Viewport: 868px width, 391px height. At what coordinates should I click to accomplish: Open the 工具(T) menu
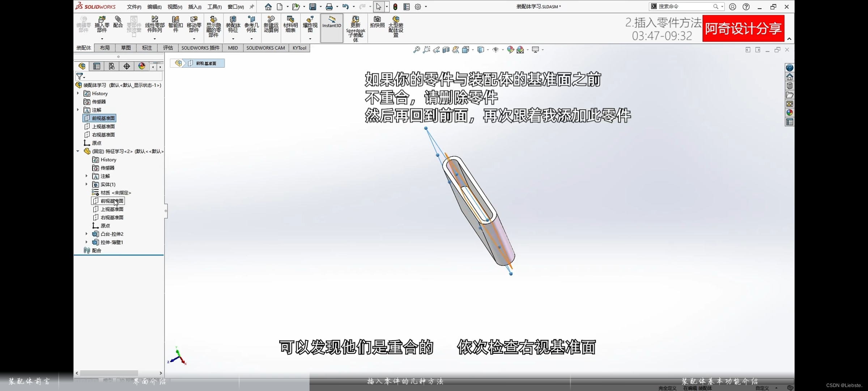[214, 7]
